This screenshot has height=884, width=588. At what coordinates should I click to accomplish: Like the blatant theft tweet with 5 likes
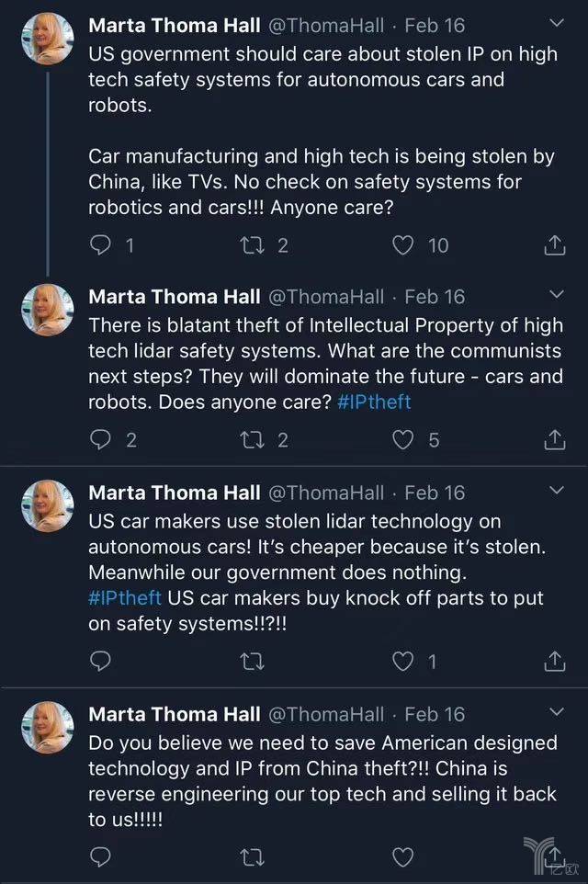coord(402,440)
